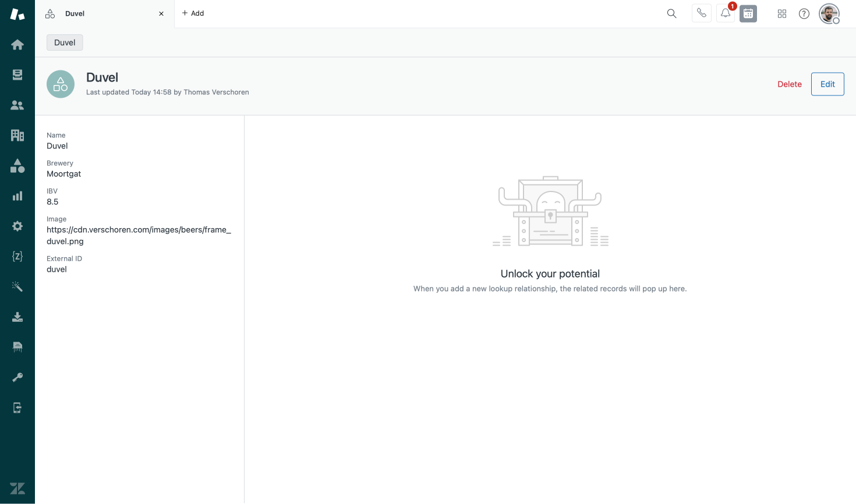Image resolution: width=856 pixels, height=504 pixels.
Task: Open the Zendesk products grid icon
Action: 782,13
